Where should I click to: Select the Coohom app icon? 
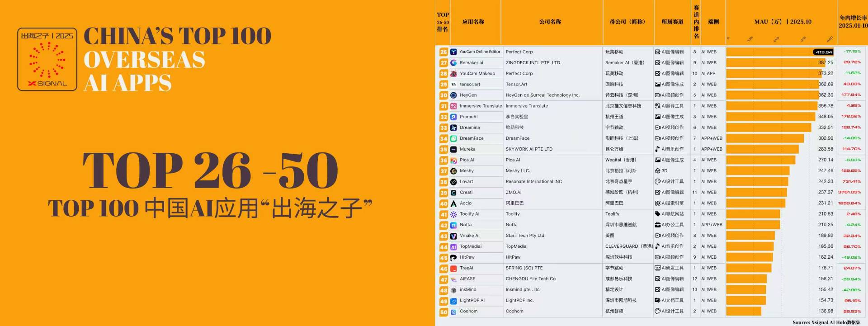pos(453,312)
